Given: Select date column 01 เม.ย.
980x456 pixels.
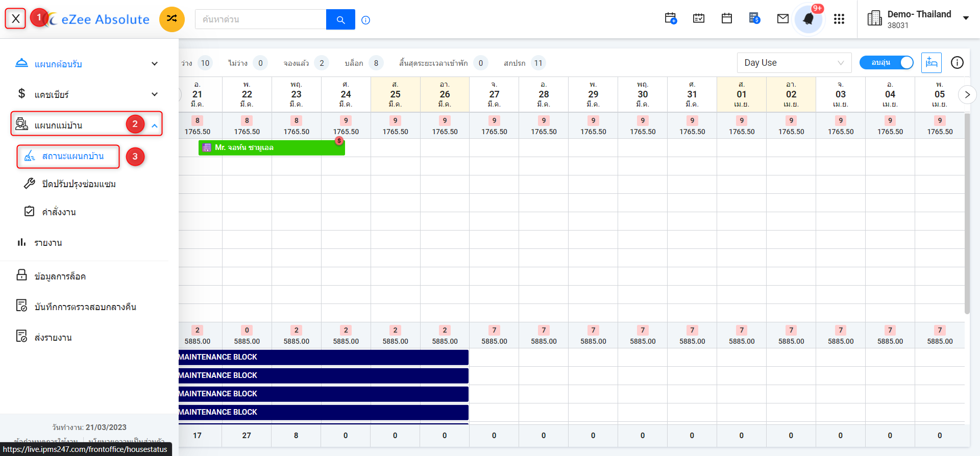Looking at the screenshot, I should click(x=742, y=94).
